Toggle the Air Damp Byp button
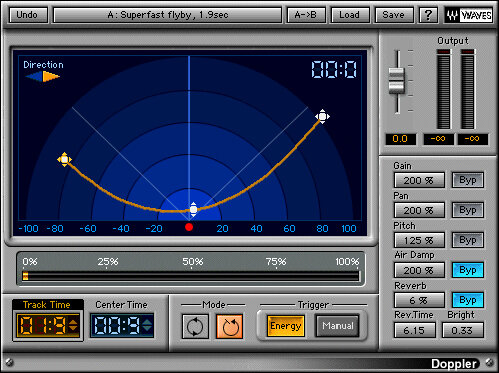This screenshot has width=499, height=373. click(x=468, y=270)
